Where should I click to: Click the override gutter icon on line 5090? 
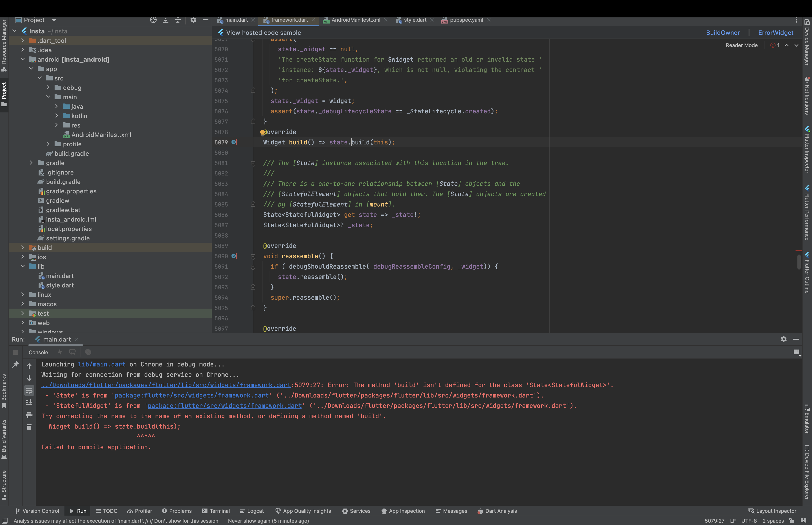coord(235,256)
